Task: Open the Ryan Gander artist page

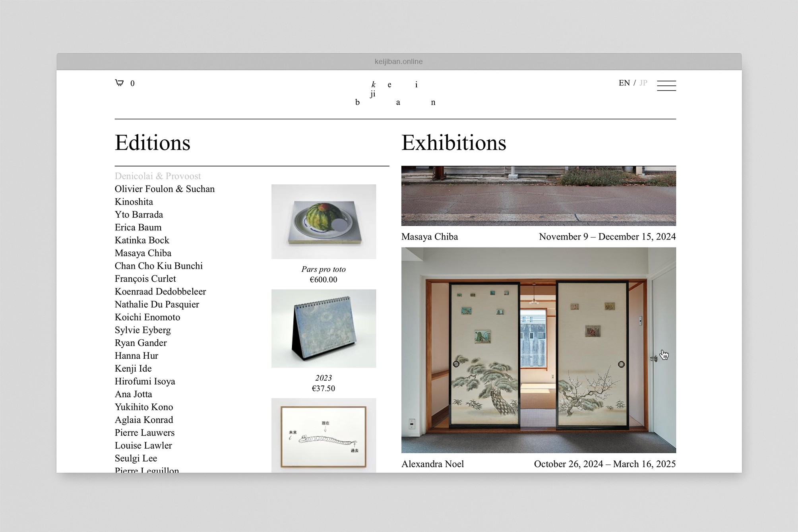Action: 141,343
